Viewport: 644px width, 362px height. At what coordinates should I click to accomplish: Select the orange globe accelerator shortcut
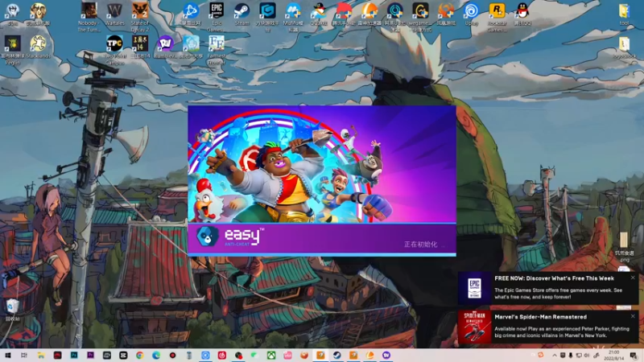tap(369, 14)
